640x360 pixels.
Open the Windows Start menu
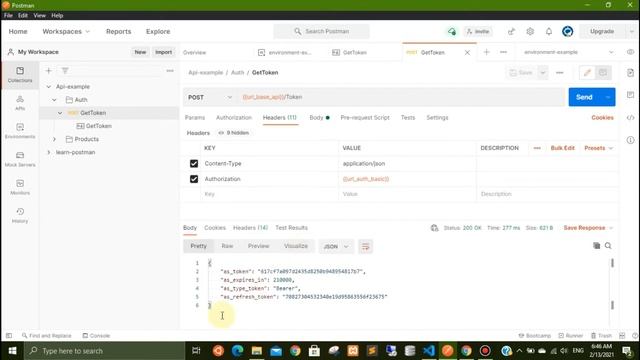coord(12,351)
